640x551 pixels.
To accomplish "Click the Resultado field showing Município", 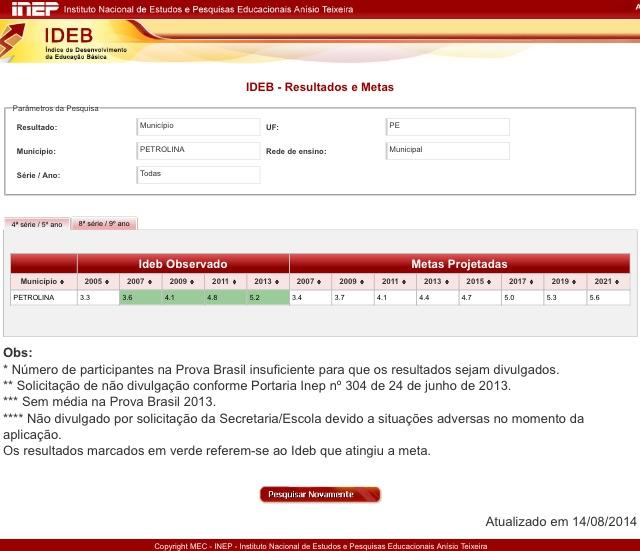I will pyautogui.click(x=198, y=127).
